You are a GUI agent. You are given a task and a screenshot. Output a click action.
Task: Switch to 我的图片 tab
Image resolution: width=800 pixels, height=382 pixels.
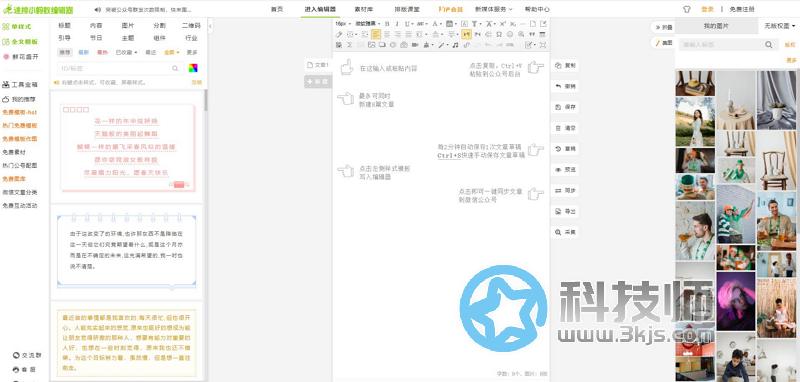[x=716, y=26]
